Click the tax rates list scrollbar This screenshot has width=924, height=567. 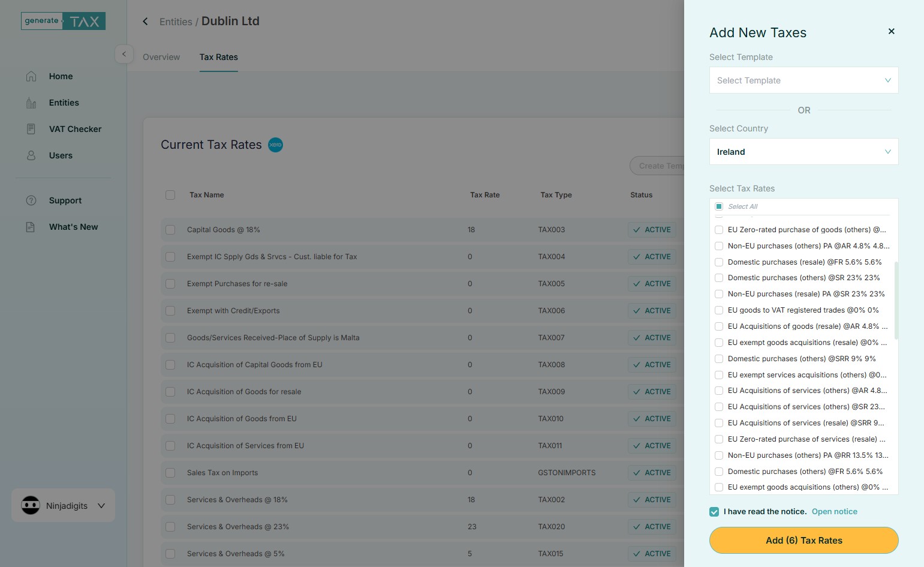pos(896,300)
